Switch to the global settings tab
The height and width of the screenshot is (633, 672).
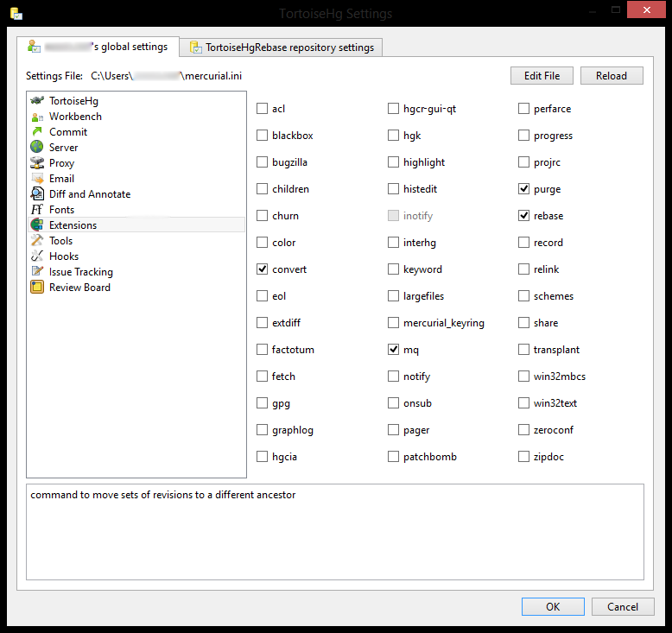pos(98,47)
